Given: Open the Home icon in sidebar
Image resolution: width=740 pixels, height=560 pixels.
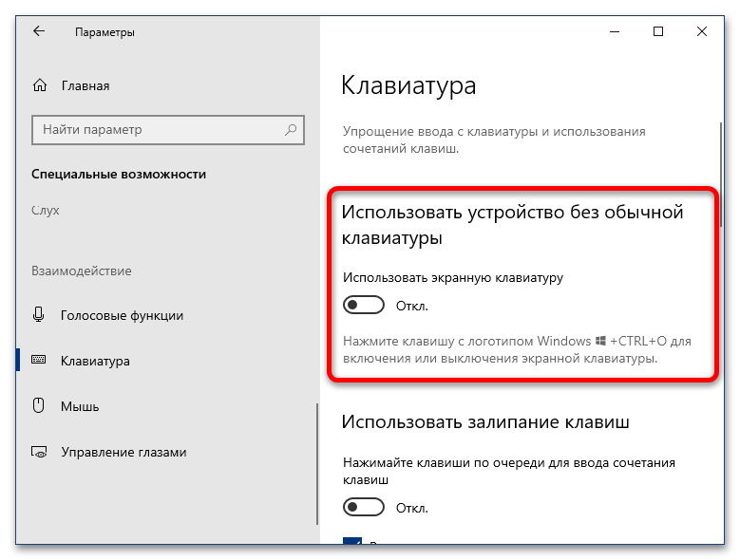Looking at the screenshot, I should pyautogui.click(x=40, y=85).
